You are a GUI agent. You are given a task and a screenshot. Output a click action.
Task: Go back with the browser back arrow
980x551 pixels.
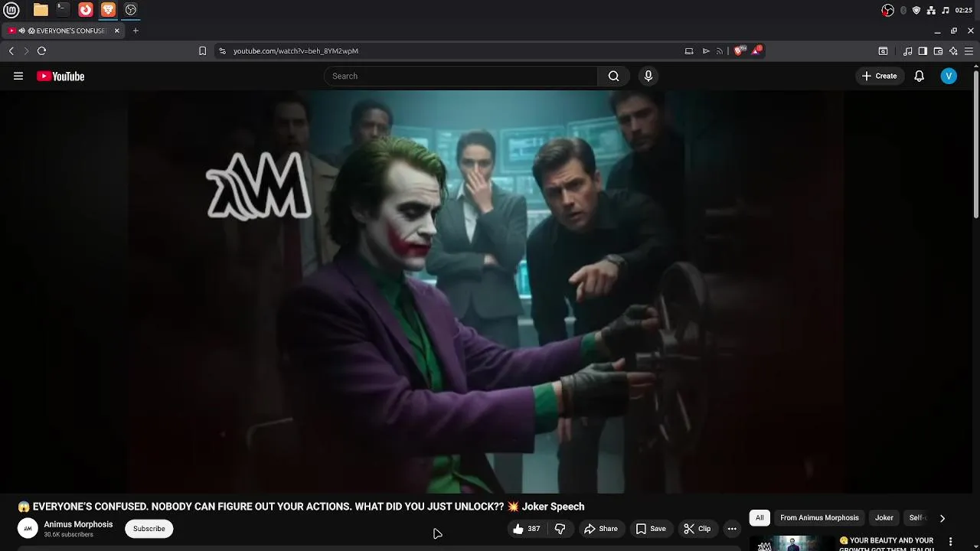[11, 51]
